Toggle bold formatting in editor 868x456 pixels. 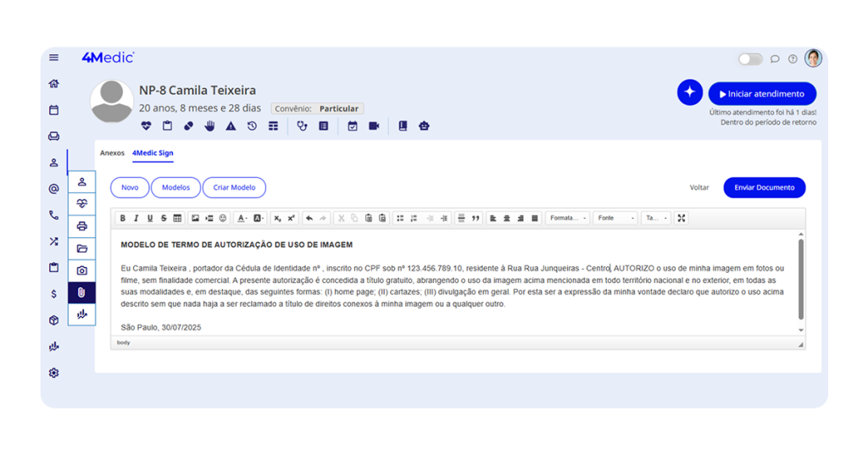pyautogui.click(x=123, y=218)
